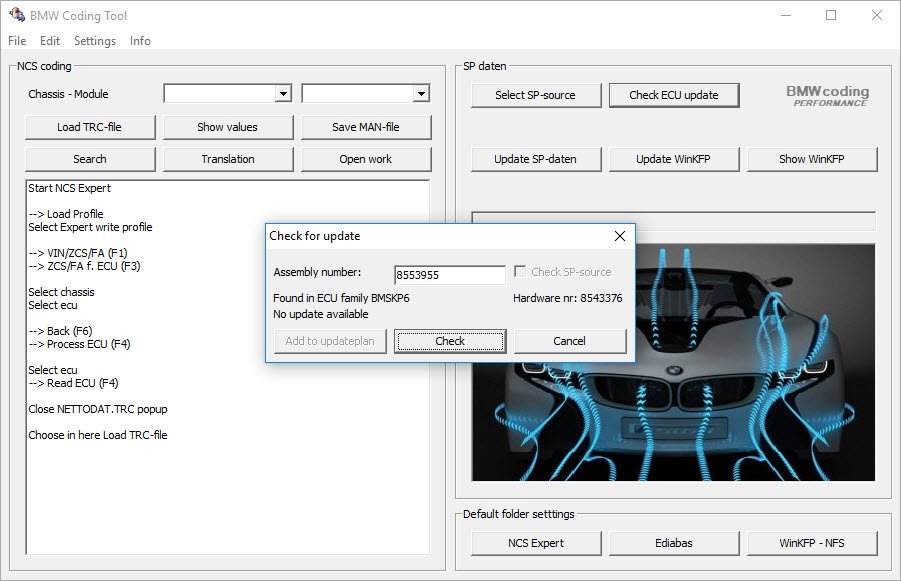901x581 pixels.
Task: Open the File menu
Action: tap(17, 41)
